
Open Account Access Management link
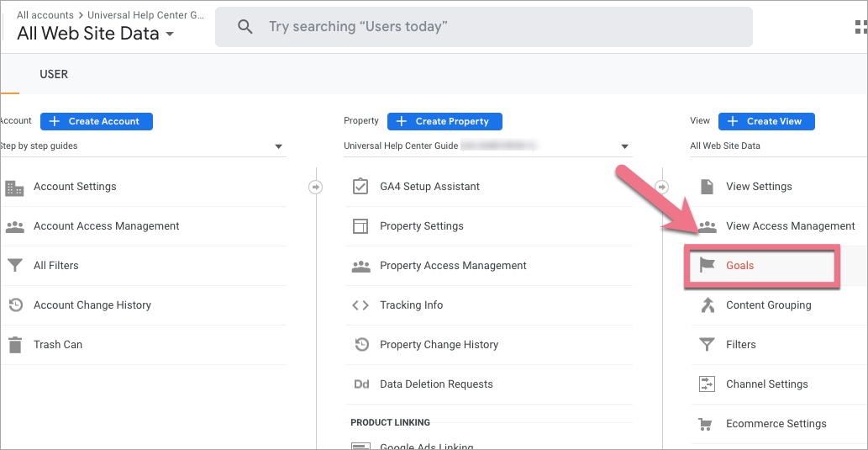click(x=106, y=226)
